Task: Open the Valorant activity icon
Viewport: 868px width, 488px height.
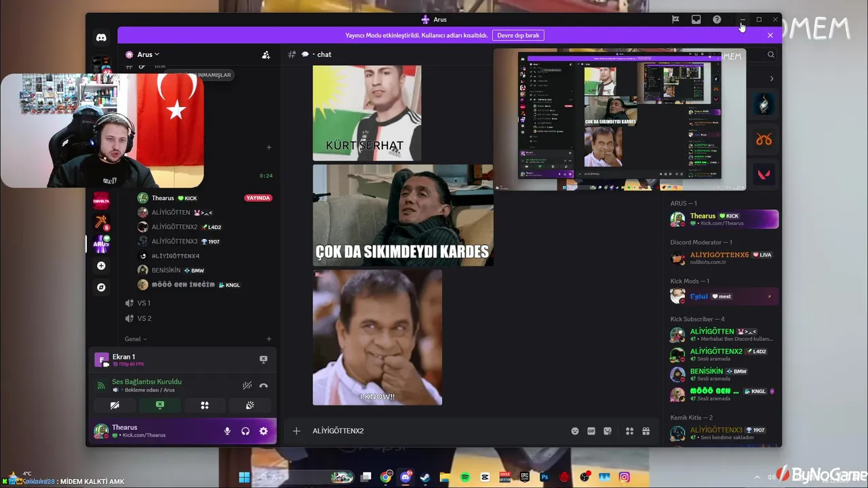Action: tap(764, 174)
